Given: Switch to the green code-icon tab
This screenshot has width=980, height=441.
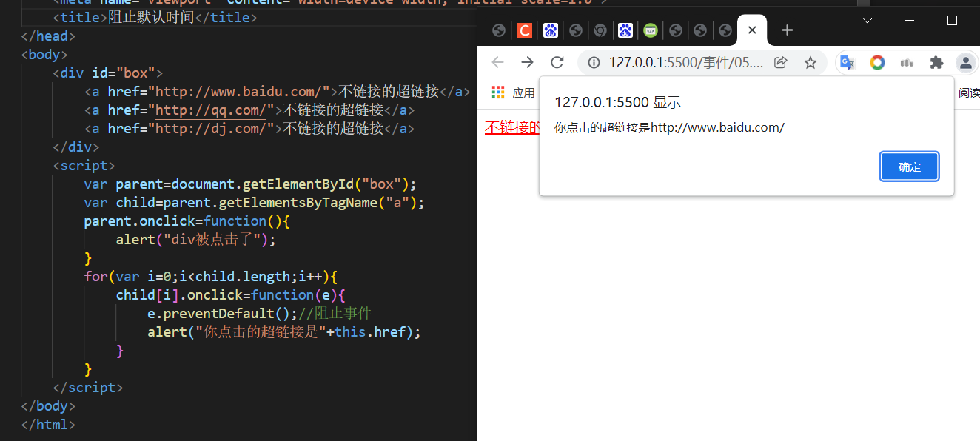Looking at the screenshot, I should (x=651, y=30).
